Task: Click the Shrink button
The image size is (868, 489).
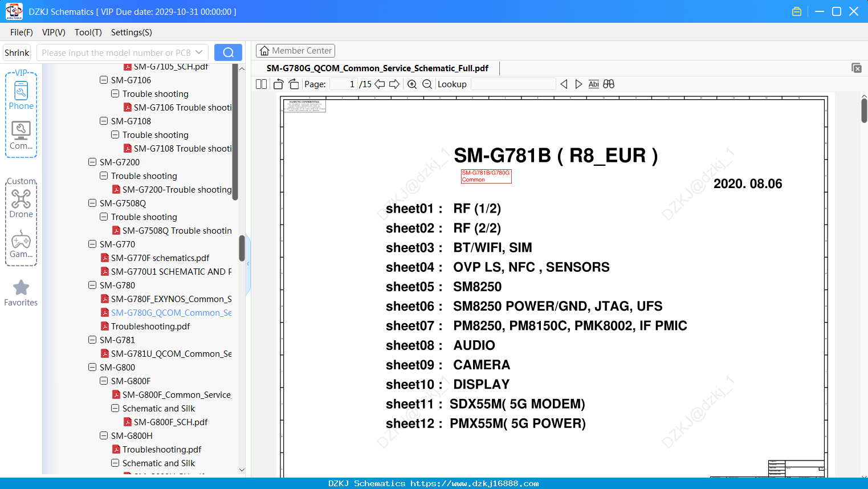Action: click(x=17, y=52)
